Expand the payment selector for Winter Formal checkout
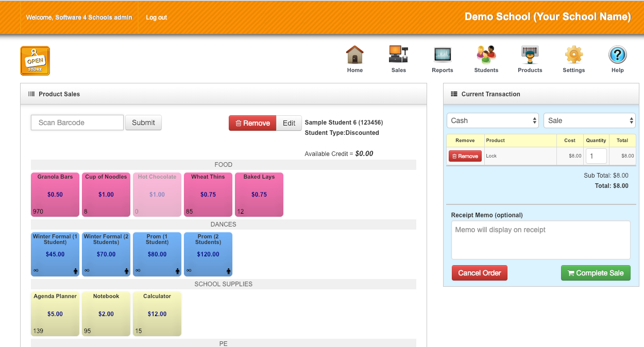Screen dimensions: 644x347 coord(492,120)
